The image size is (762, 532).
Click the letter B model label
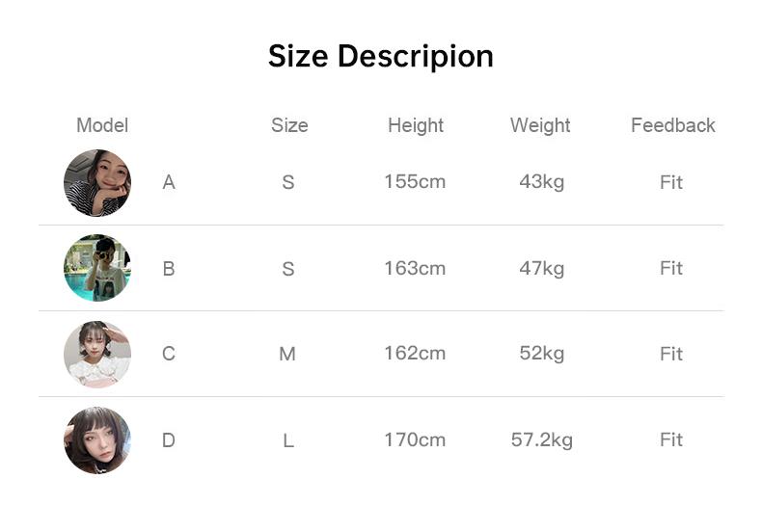[x=169, y=269]
